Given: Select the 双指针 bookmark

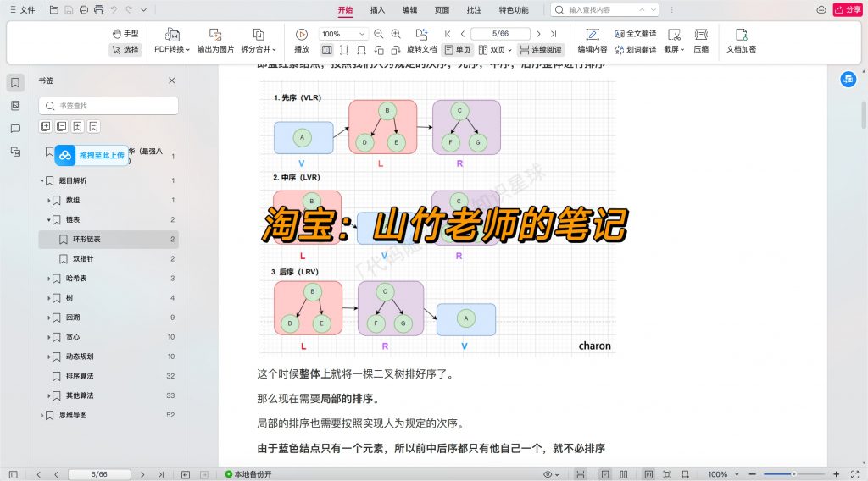Looking at the screenshot, I should [108, 259].
